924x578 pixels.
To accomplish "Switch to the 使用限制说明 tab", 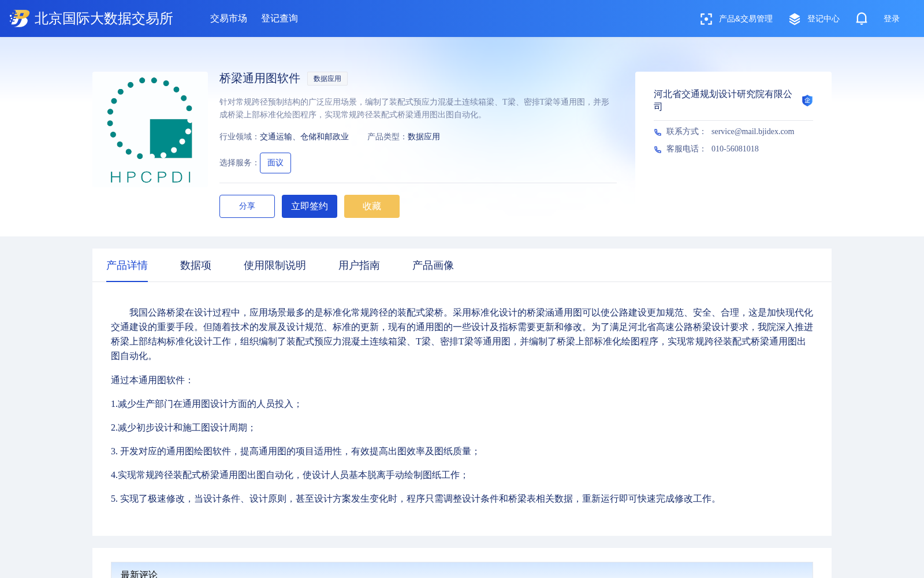I will pos(275,265).
